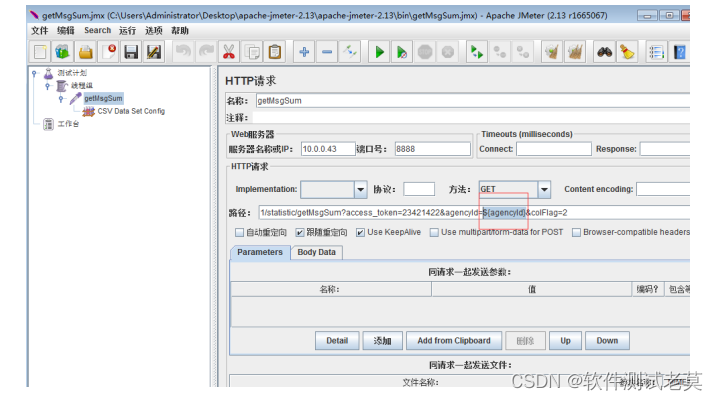The width and height of the screenshot is (718, 401).
Task: Click the Down button
Action: point(607,341)
